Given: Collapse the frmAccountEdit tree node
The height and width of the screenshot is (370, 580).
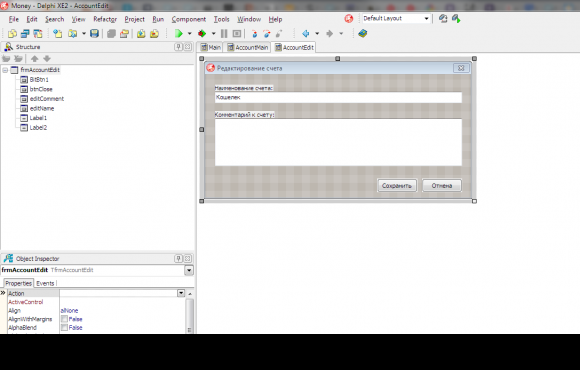Looking at the screenshot, I should click(5, 70).
